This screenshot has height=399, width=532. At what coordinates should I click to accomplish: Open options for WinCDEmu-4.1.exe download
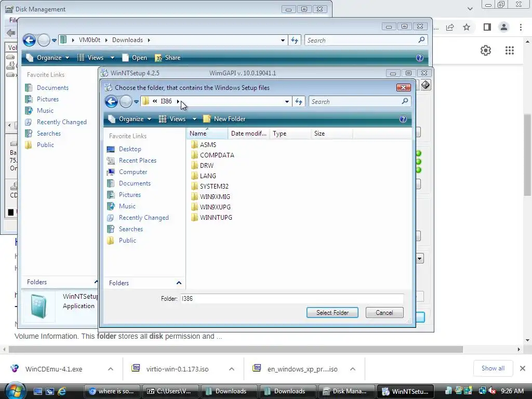click(111, 369)
